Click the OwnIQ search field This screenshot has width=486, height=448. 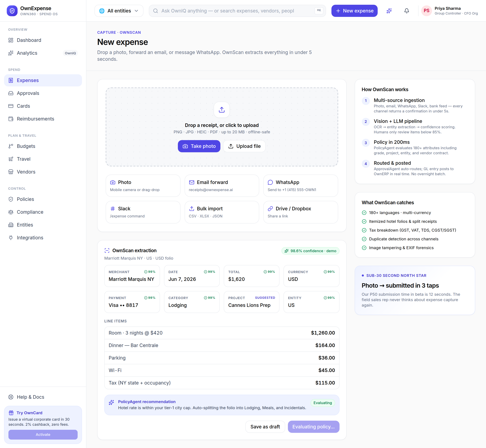pyautogui.click(x=237, y=11)
